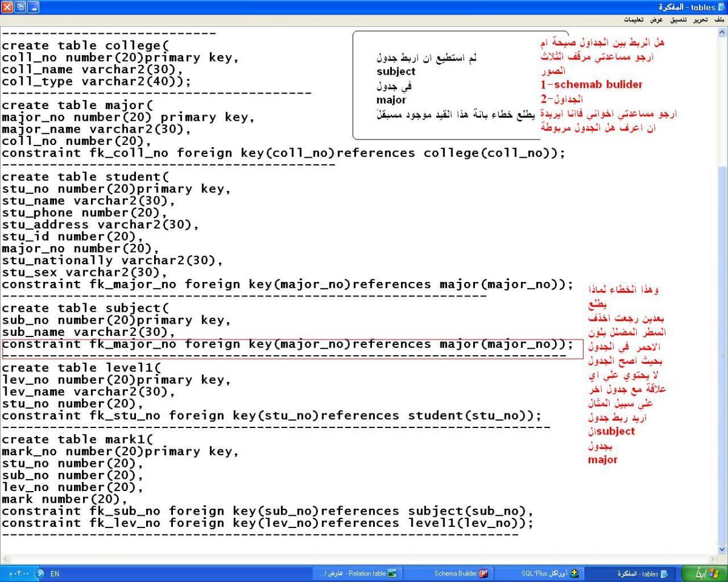Viewport: 728px width, 582px height.
Task: Click the Windows Start button
Action: [705, 574]
